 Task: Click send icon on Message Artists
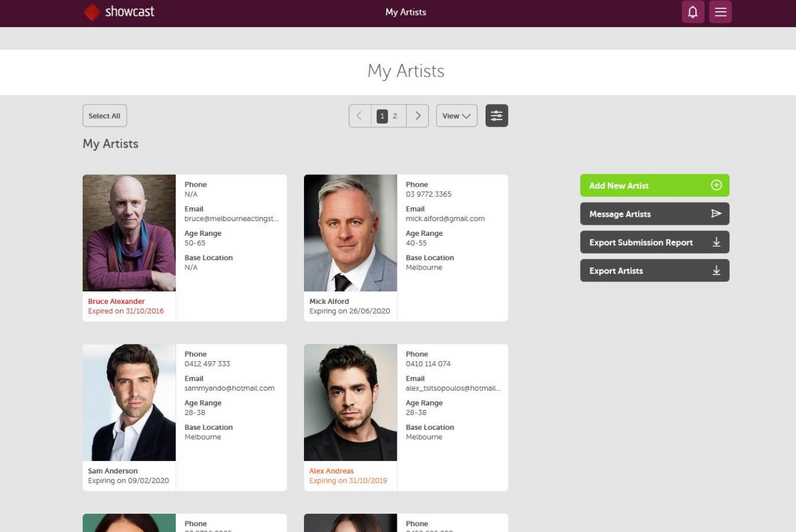[716, 213]
